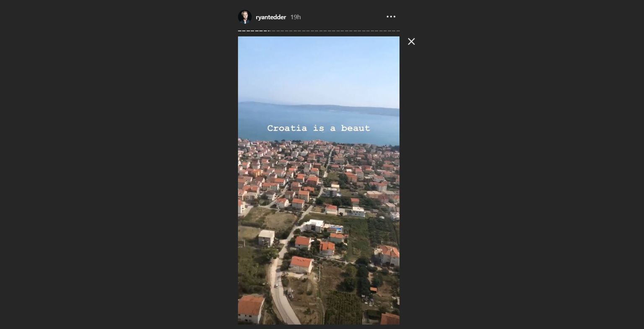Viewport: 644px width, 329px height.
Task: Click the grey flat-roofed building beside the road
Action: click(x=266, y=238)
